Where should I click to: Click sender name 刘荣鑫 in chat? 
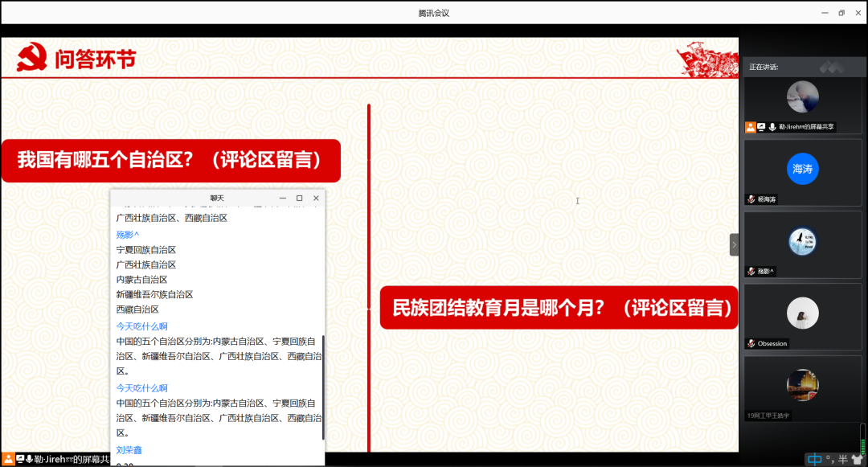point(129,450)
